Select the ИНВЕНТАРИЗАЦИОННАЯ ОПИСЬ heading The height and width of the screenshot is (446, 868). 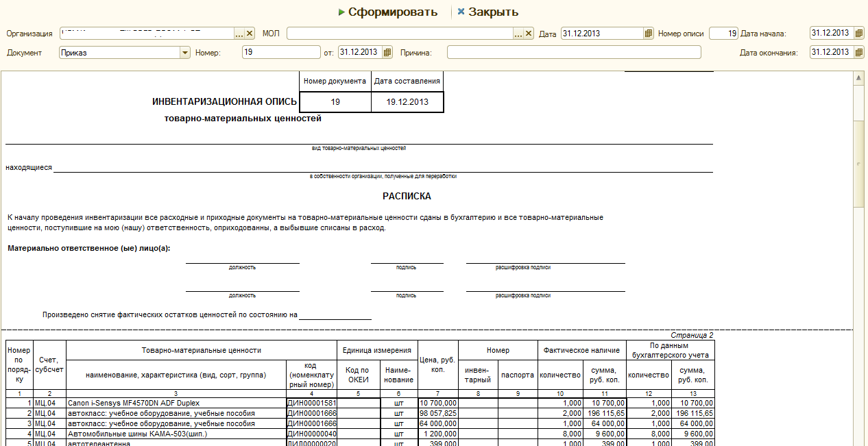(224, 102)
